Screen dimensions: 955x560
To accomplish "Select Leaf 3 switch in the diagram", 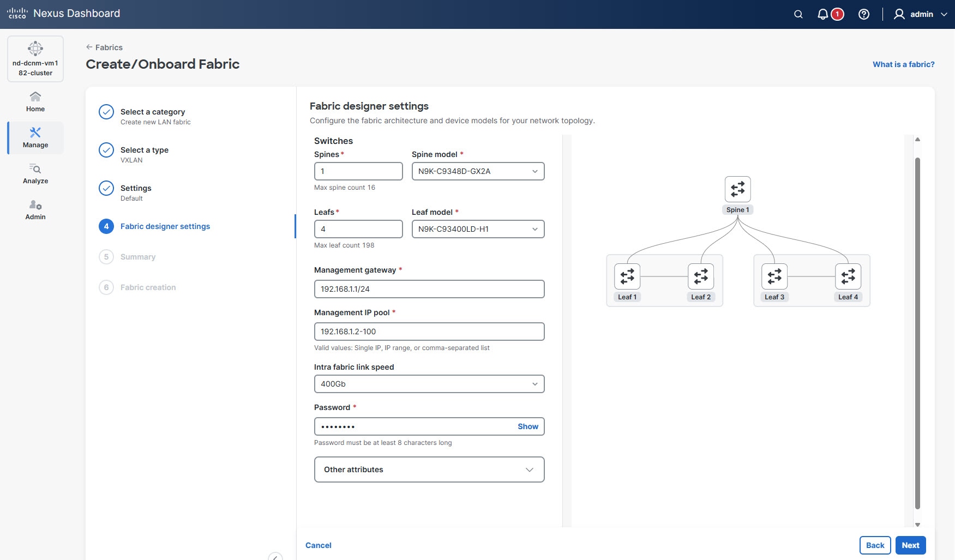I will (774, 276).
